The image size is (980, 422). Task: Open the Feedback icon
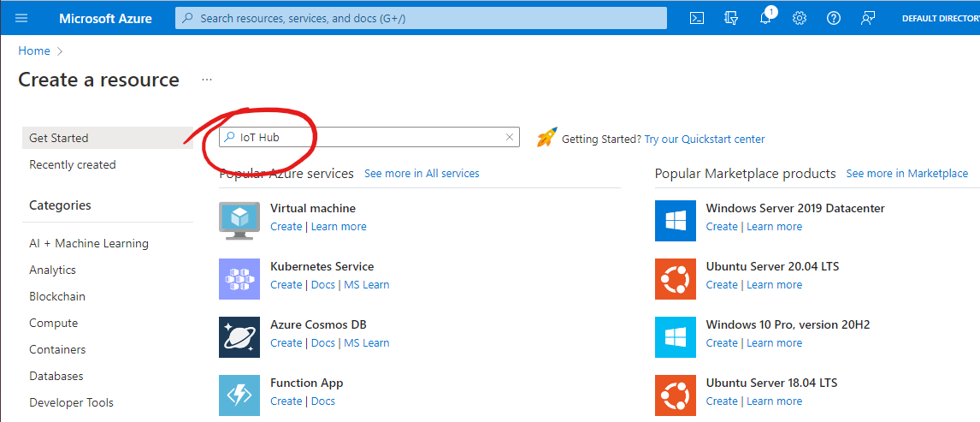click(x=867, y=18)
